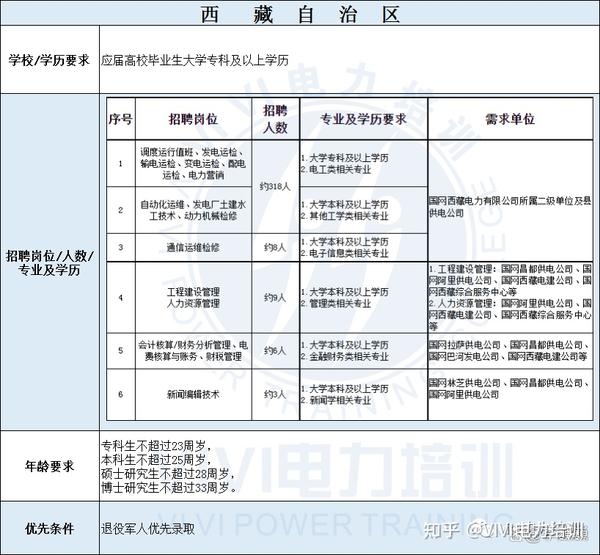Click the 约9人 headcount cell
The height and width of the screenshot is (555, 600).
click(x=275, y=298)
